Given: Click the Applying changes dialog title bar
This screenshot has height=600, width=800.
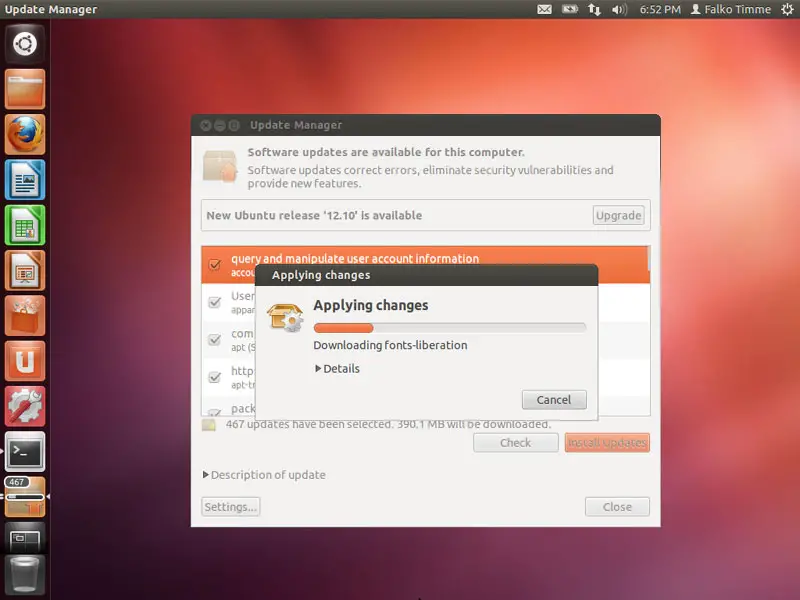Looking at the screenshot, I should 427,275.
